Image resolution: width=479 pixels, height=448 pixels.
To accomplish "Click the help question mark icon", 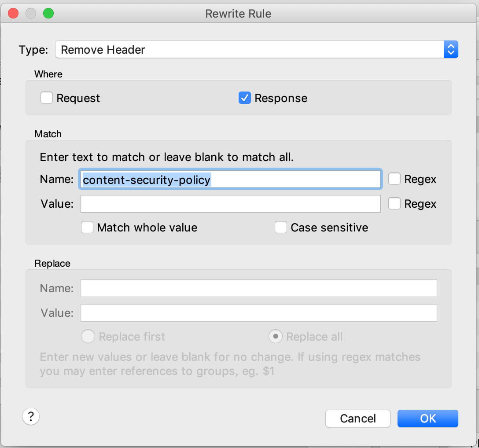I will pos(31,416).
